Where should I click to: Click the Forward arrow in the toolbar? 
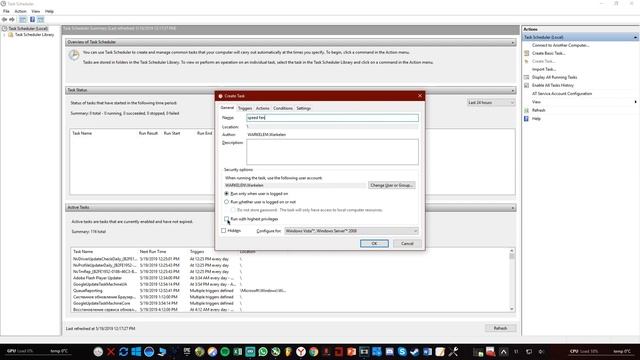pyautogui.click(x=12, y=20)
